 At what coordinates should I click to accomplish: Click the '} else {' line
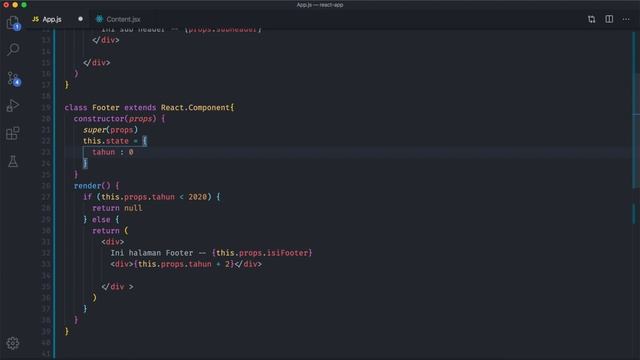[x=101, y=219]
